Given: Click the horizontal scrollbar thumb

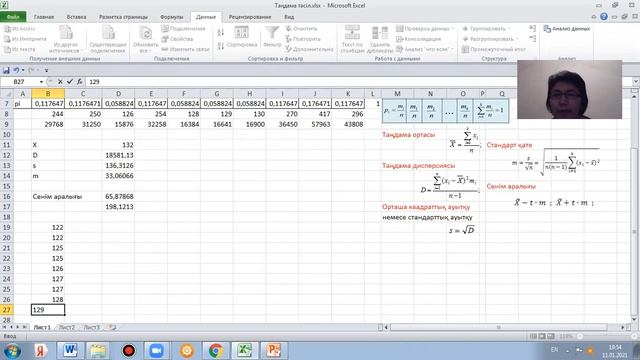Looking at the screenshot, I should pyautogui.click(x=498, y=327).
